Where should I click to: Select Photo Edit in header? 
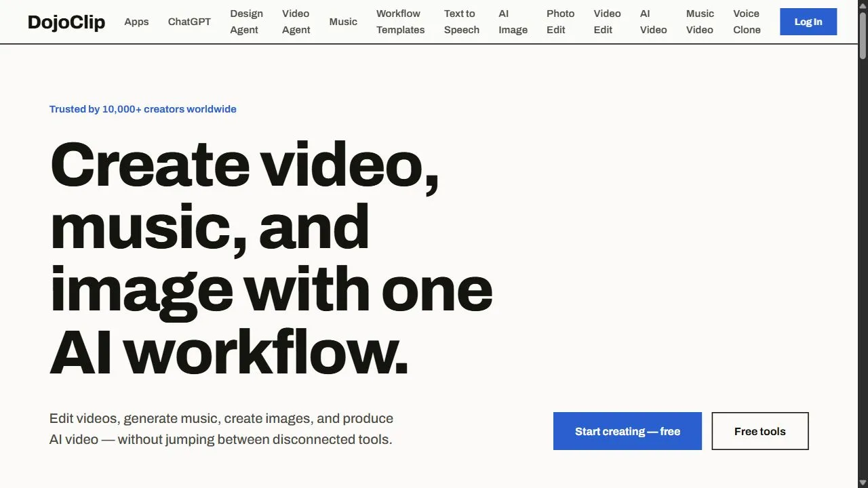[x=560, y=22]
